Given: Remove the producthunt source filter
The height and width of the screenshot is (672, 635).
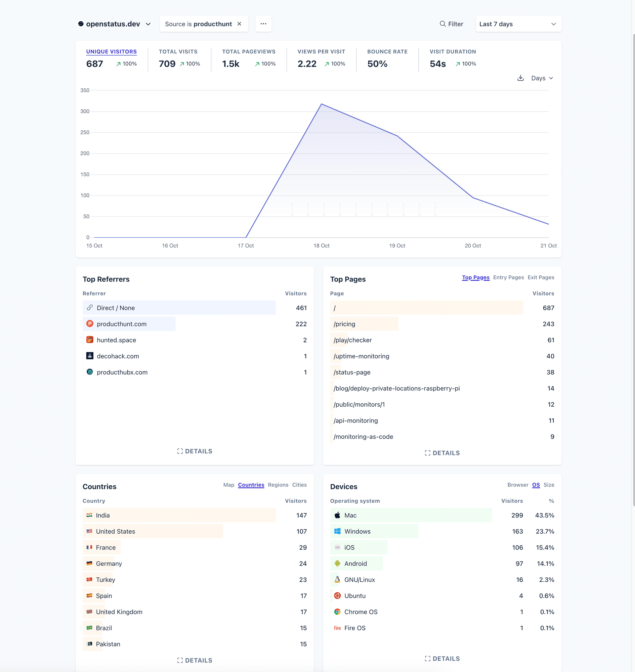Looking at the screenshot, I should tap(239, 24).
